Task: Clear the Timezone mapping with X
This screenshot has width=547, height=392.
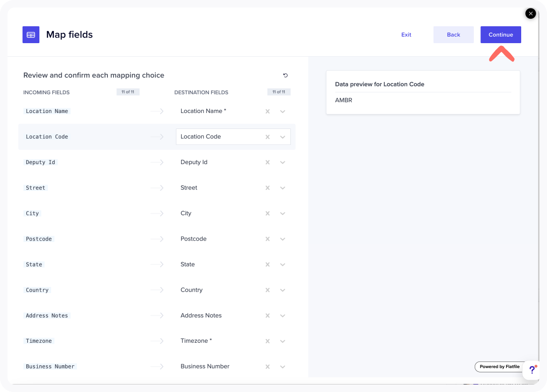Action: [267, 341]
